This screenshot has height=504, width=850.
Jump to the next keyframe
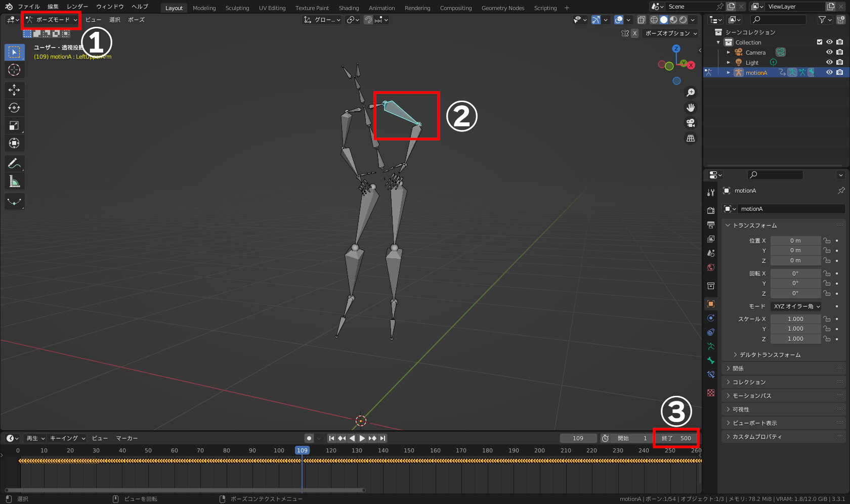372,438
